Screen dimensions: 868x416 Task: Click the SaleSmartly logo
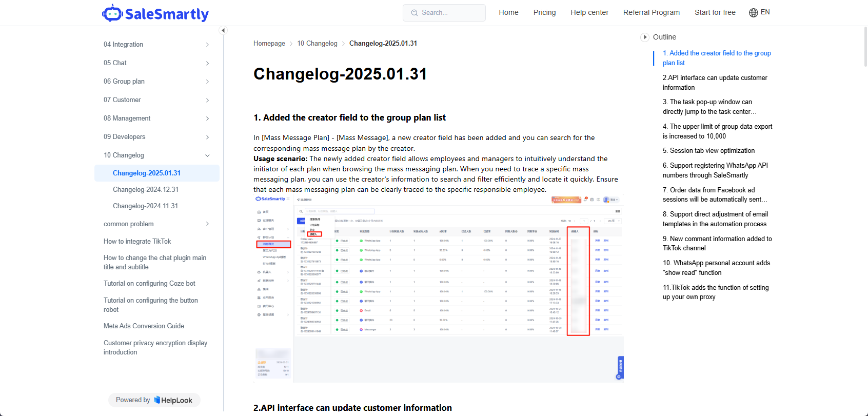155,13
